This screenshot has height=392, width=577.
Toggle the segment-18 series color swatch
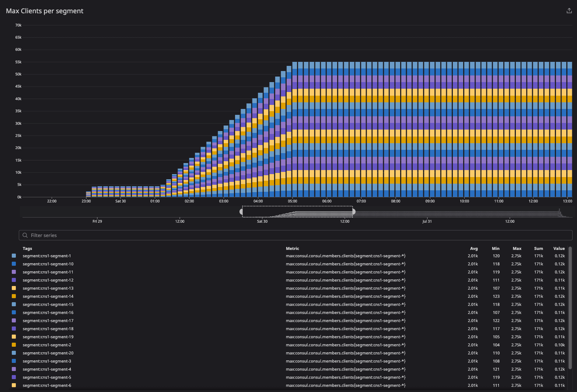pyautogui.click(x=14, y=329)
